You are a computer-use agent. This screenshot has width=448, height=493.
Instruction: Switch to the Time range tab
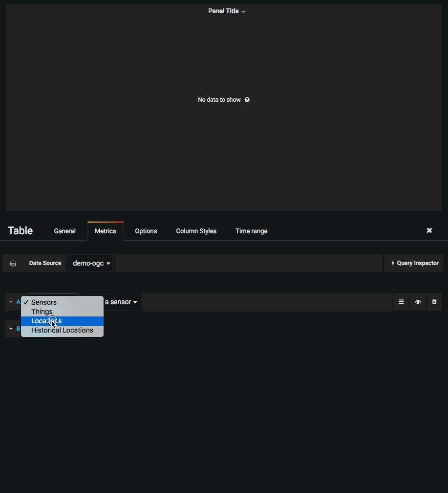tap(251, 231)
